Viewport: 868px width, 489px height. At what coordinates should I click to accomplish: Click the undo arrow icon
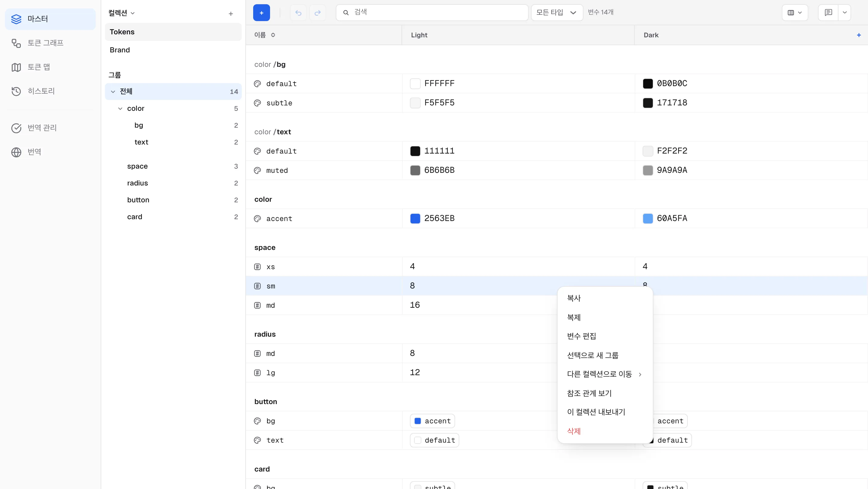[x=298, y=13]
